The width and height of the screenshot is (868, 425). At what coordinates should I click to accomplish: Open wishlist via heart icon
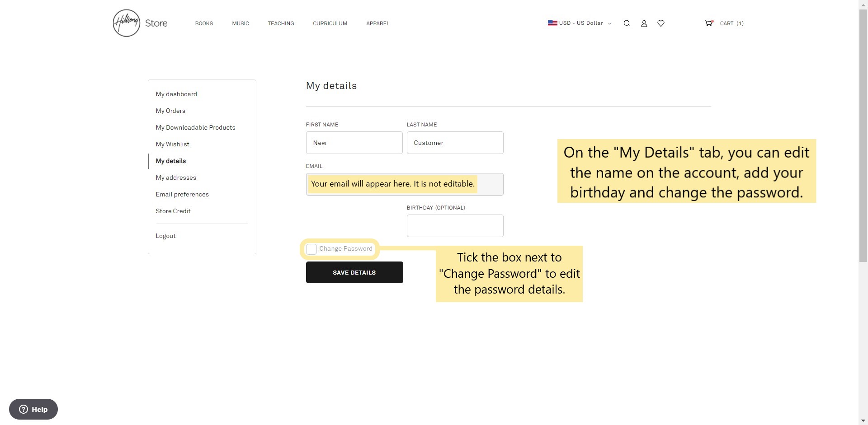click(x=660, y=23)
